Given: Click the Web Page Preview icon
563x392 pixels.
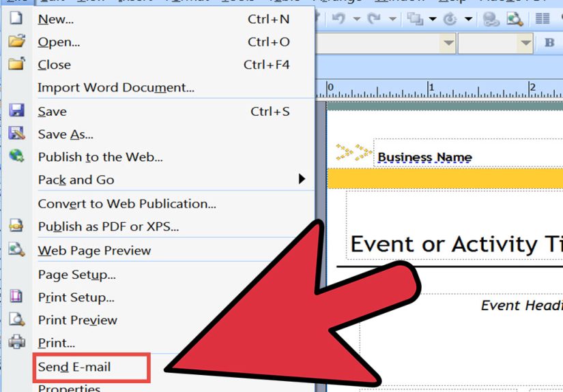Looking at the screenshot, I should coord(16,250).
